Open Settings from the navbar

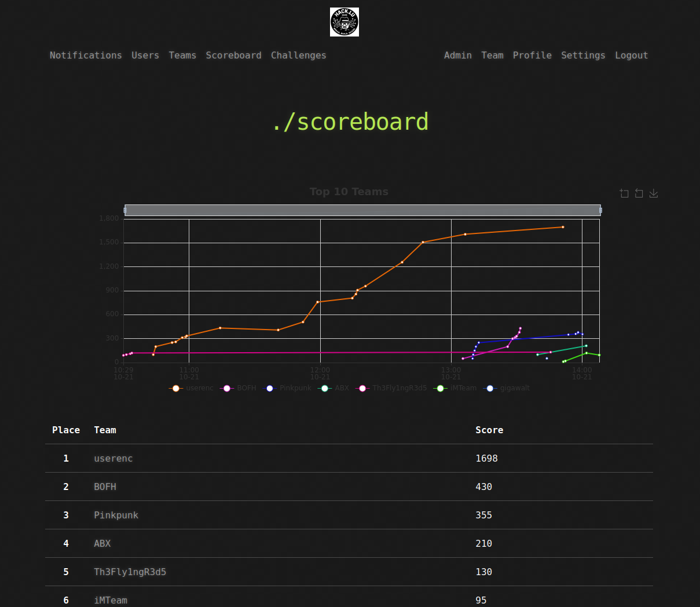pyautogui.click(x=583, y=55)
